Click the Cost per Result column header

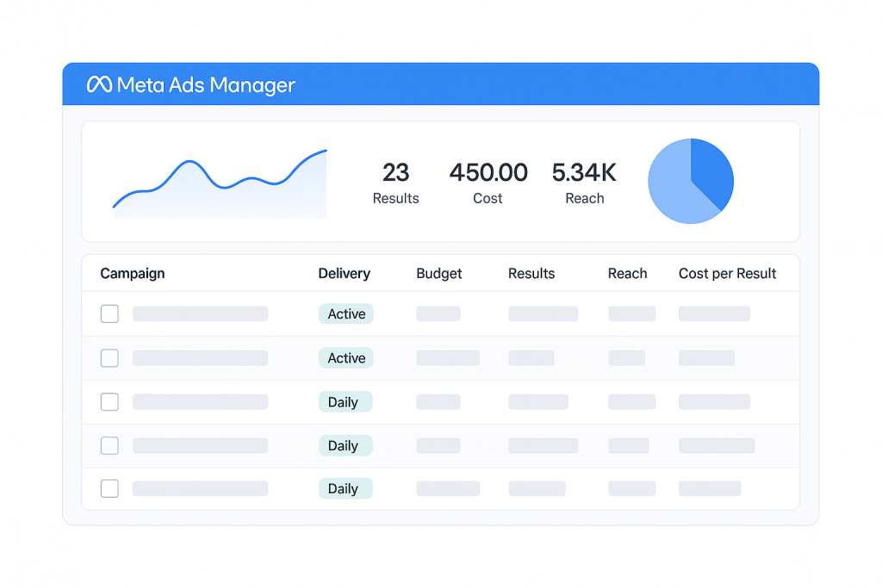pos(727,274)
